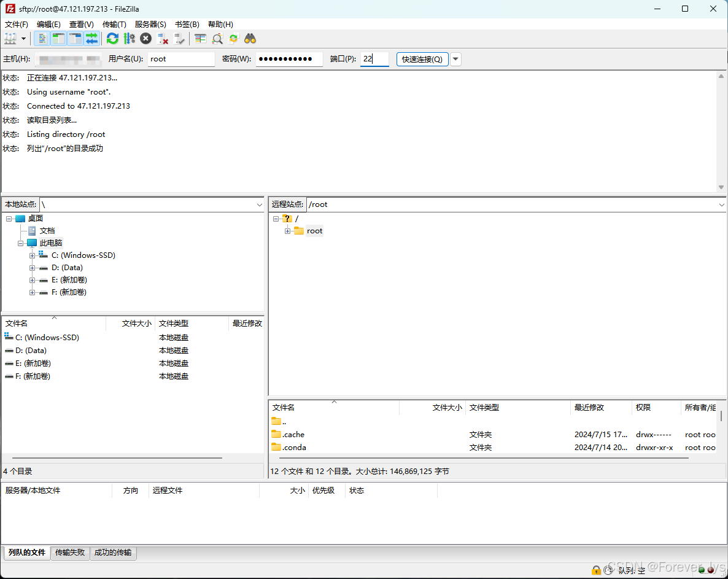
Task: Open the quick connect history dropdown
Action: click(x=455, y=59)
